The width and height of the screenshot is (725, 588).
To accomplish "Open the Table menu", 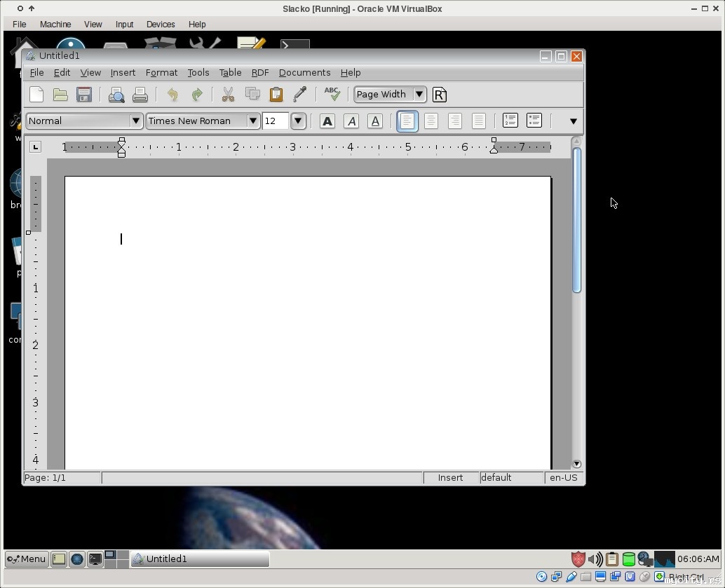I will (x=230, y=73).
